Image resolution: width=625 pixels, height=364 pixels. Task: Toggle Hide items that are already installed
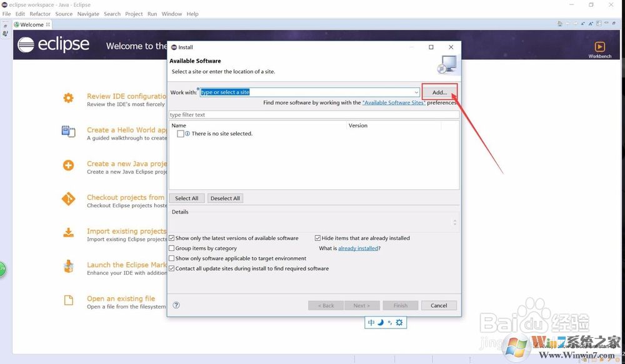[317, 238]
